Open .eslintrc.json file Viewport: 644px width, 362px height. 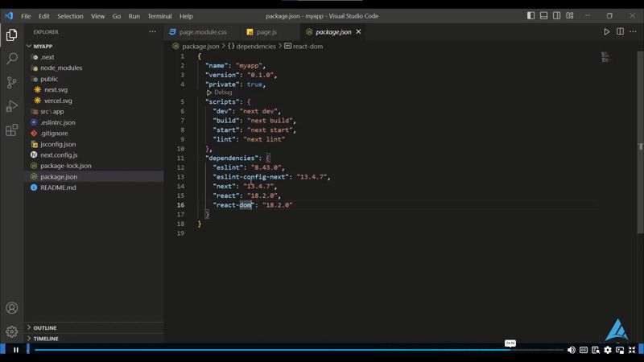click(x=94, y=122)
